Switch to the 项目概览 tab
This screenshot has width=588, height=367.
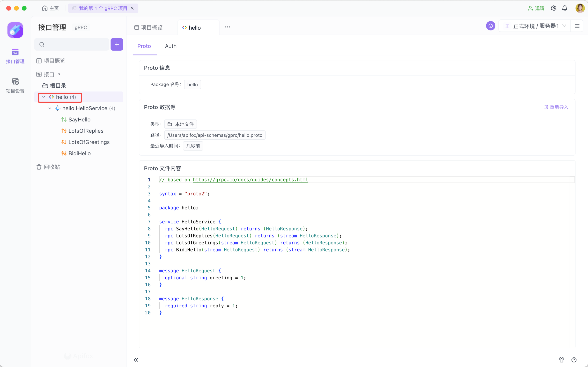point(148,28)
